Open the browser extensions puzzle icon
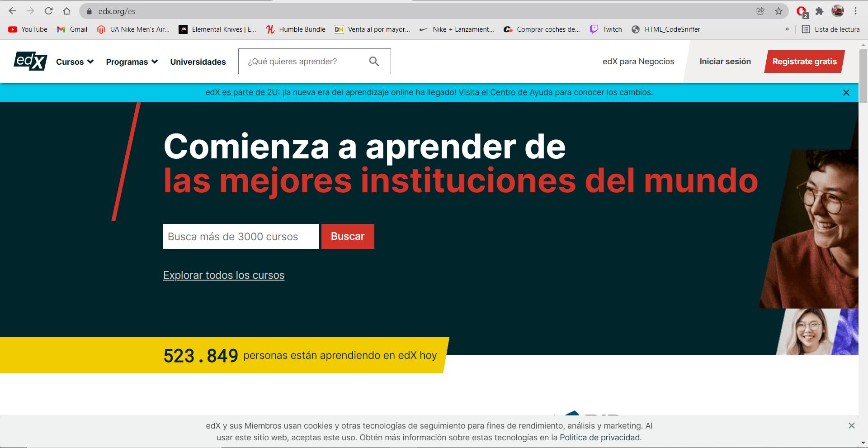 tap(819, 11)
